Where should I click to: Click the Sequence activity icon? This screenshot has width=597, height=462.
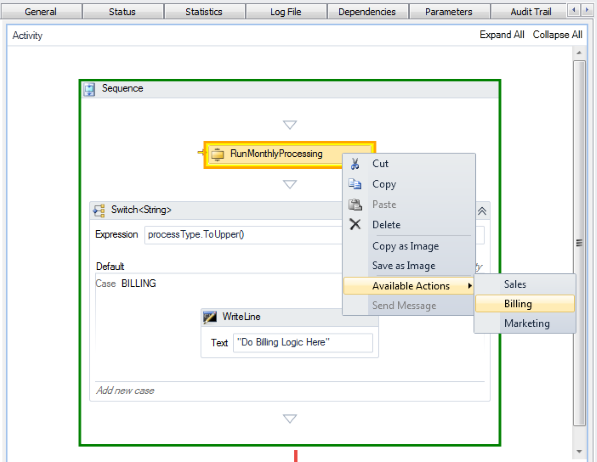coord(89,89)
